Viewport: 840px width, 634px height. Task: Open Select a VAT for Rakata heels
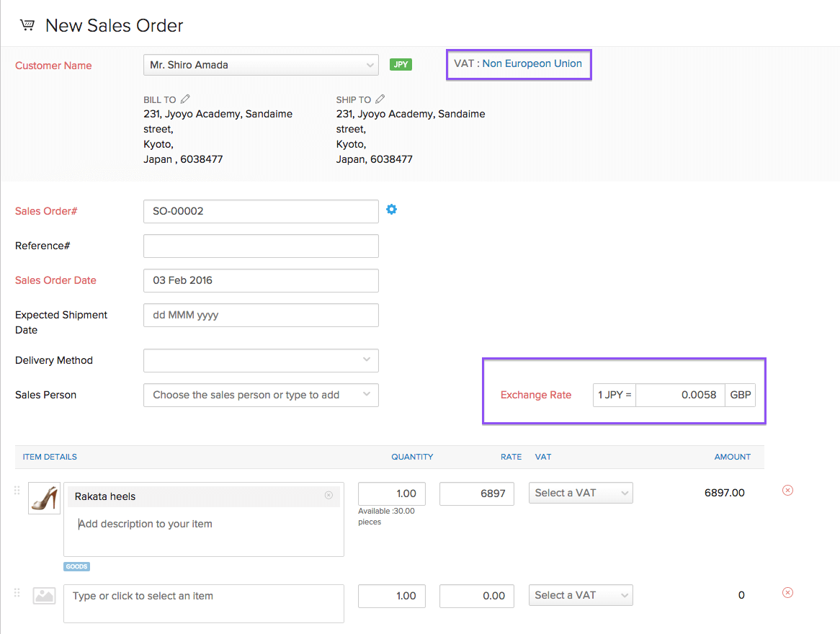coord(581,493)
